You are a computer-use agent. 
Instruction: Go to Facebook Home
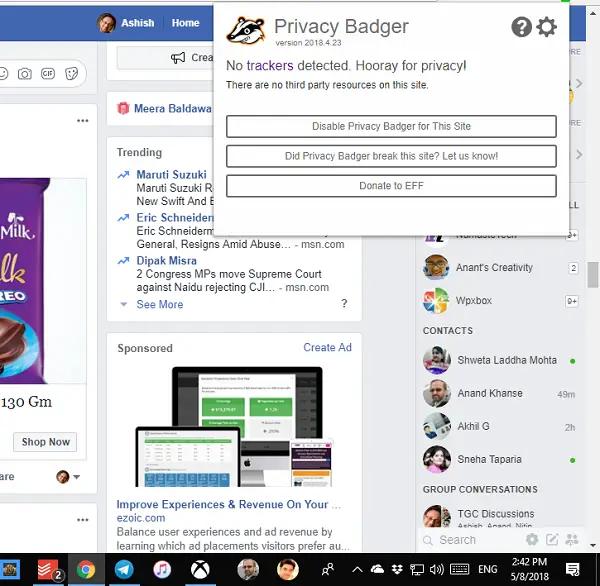pyautogui.click(x=185, y=23)
